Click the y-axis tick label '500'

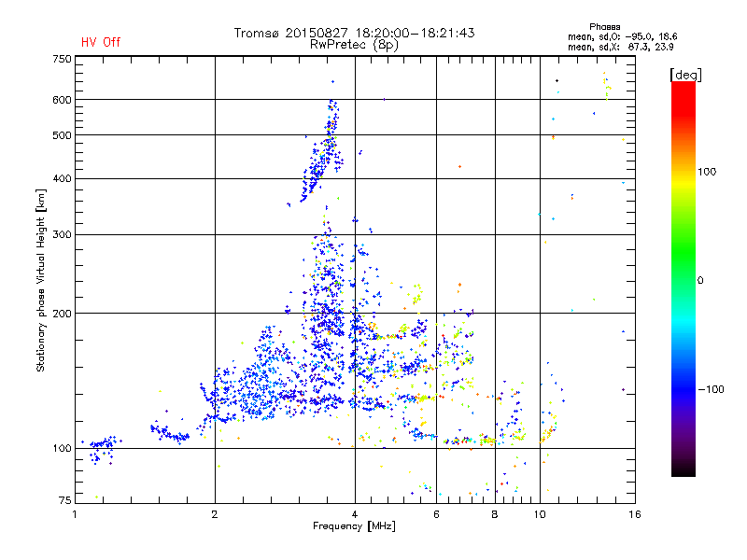click(x=62, y=135)
